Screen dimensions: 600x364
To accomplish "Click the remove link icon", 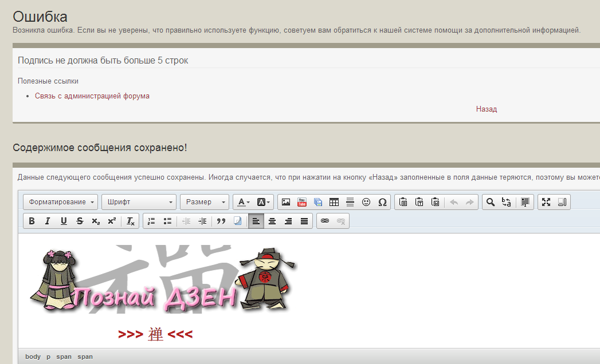I will pyautogui.click(x=341, y=221).
